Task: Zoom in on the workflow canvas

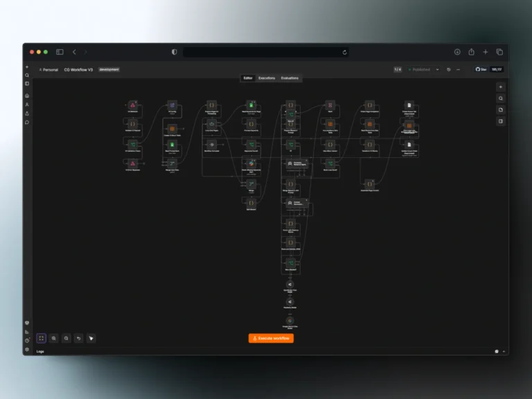Action: (x=53, y=338)
